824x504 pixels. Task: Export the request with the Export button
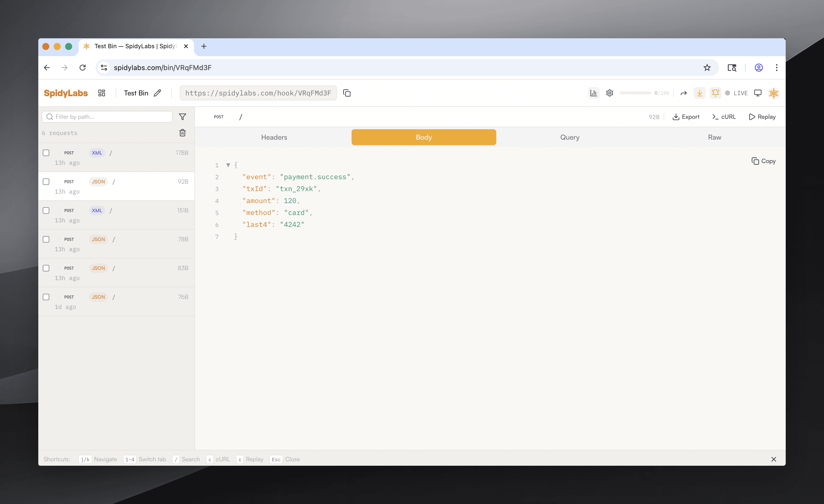pyautogui.click(x=686, y=117)
